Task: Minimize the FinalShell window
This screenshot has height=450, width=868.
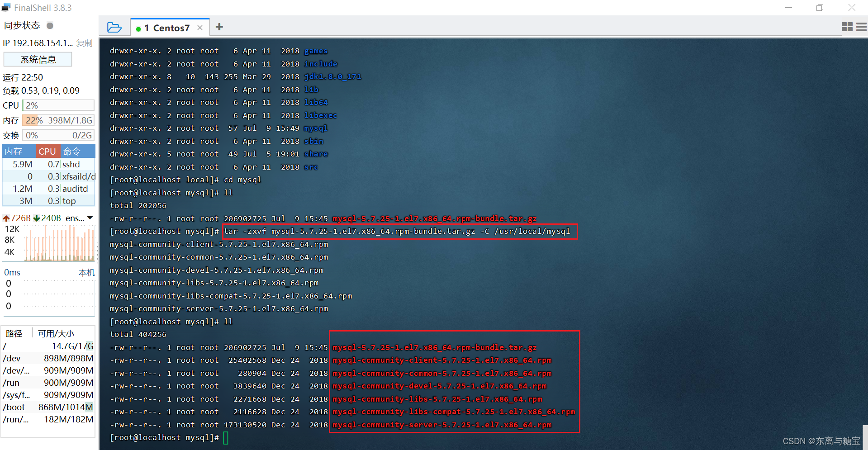Action: [x=788, y=7]
